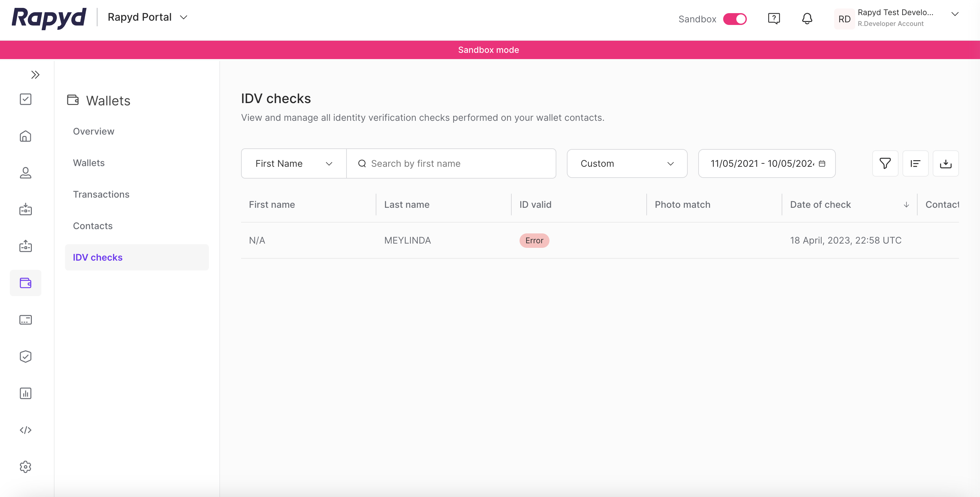Click the settings gear in sidebar
The image size is (980, 497).
tap(26, 466)
